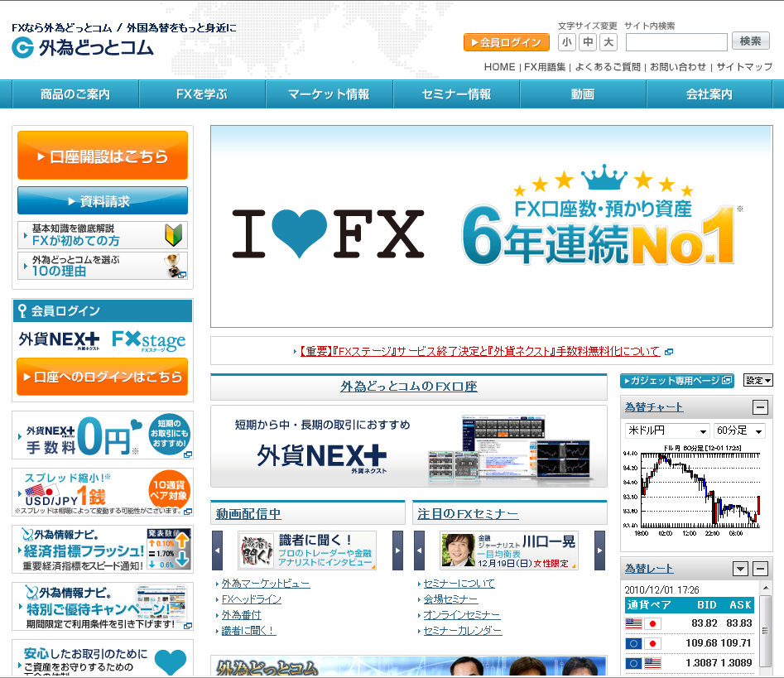Click the blue 資料請求 button

pyautogui.click(x=103, y=200)
